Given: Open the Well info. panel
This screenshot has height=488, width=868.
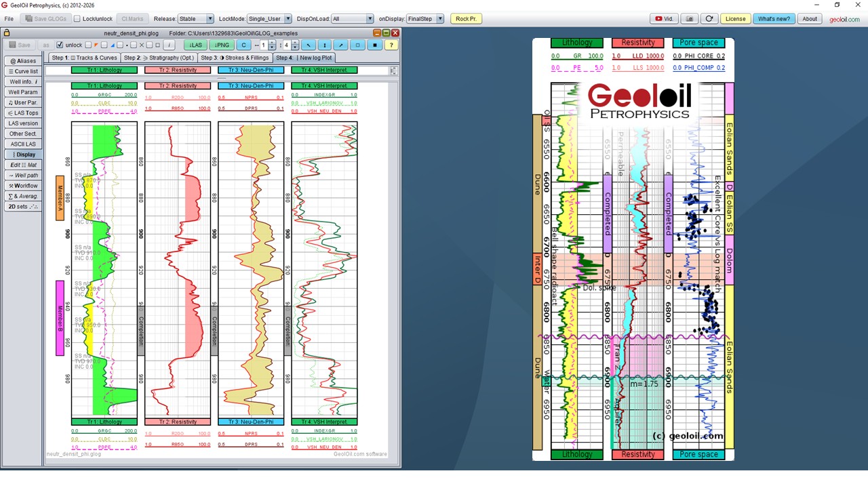Looking at the screenshot, I should [23, 82].
